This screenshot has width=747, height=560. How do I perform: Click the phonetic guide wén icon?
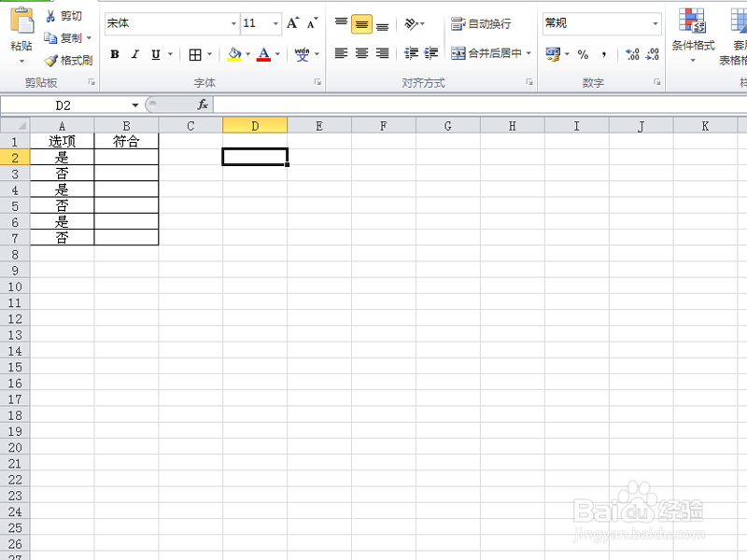pos(302,54)
